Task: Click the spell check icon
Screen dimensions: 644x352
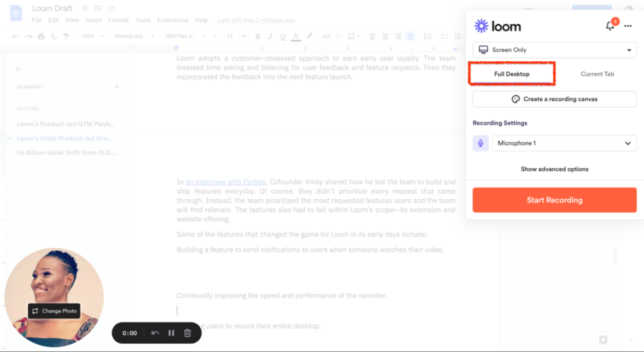Action: (x=53, y=36)
